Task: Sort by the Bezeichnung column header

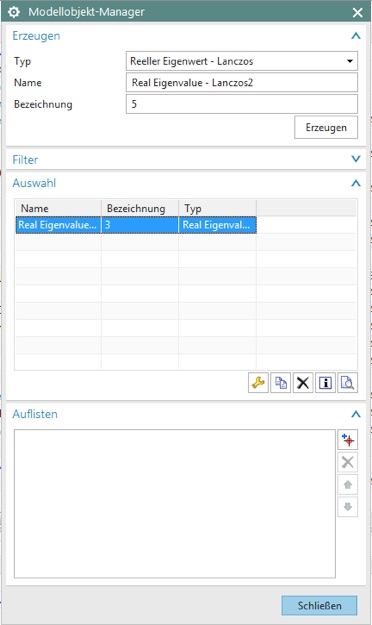Action: click(140, 208)
